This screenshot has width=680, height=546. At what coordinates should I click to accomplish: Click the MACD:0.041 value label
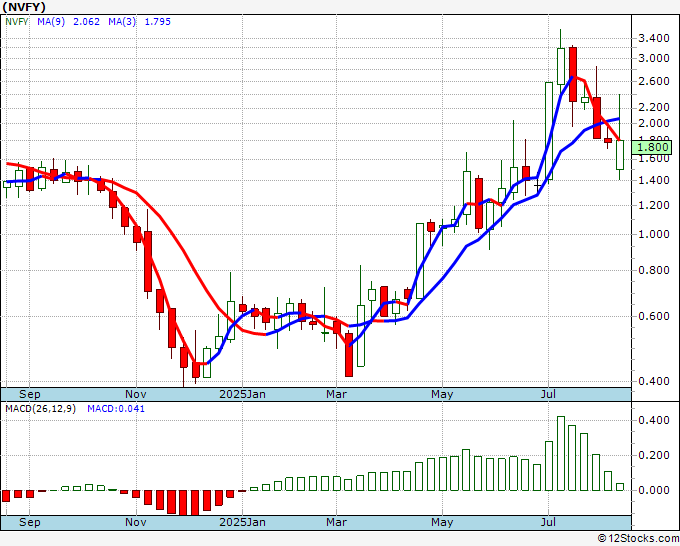[x=116, y=409]
